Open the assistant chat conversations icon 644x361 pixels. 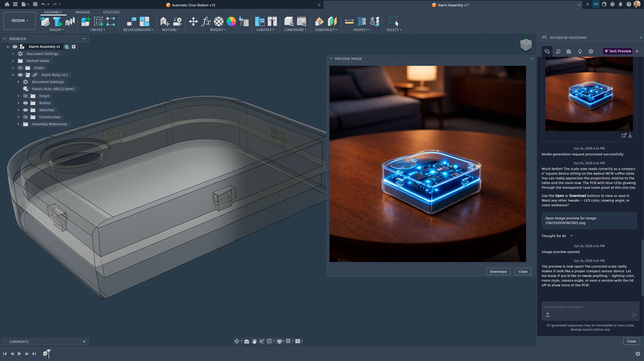tap(547, 51)
